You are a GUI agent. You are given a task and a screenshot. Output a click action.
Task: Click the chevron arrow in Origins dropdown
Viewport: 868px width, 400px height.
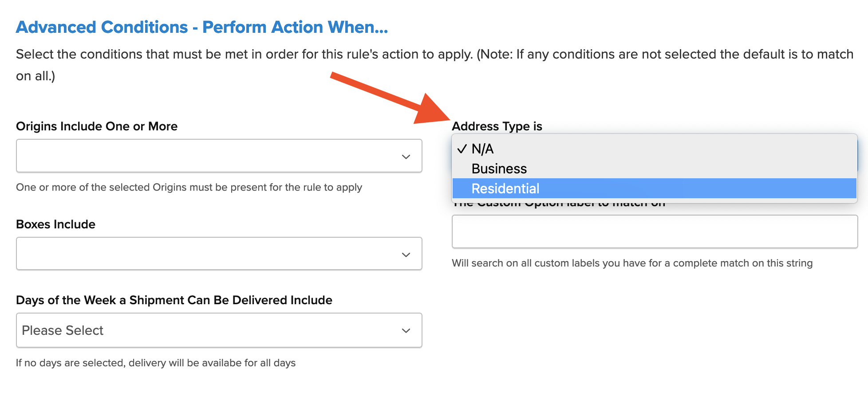coord(406,157)
